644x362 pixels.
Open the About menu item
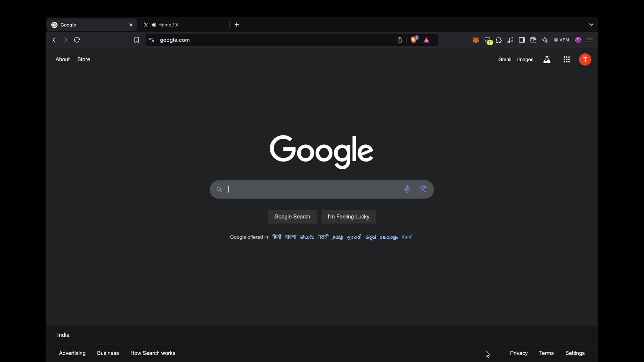(62, 59)
